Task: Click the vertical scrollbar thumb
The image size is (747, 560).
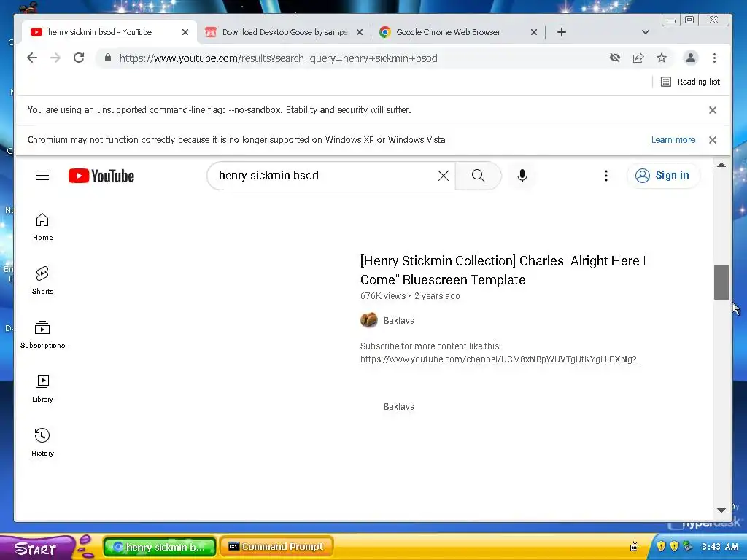Action: pyautogui.click(x=721, y=282)
